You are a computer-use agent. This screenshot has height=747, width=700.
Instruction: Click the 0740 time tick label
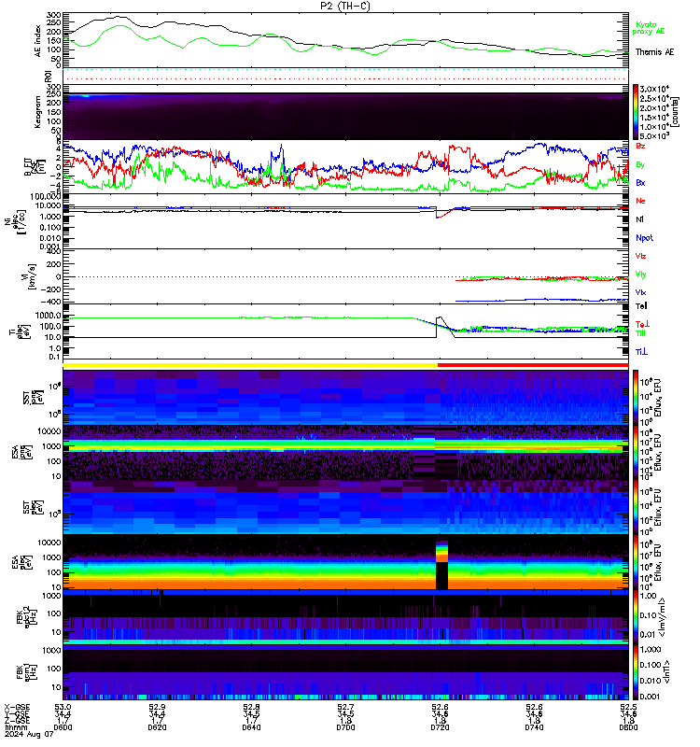tap(534, 727)
